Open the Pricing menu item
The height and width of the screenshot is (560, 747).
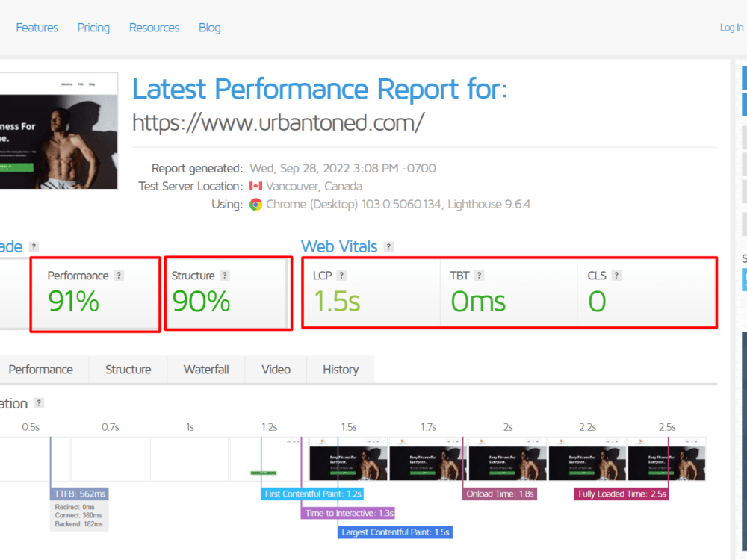tap(93, 28)
